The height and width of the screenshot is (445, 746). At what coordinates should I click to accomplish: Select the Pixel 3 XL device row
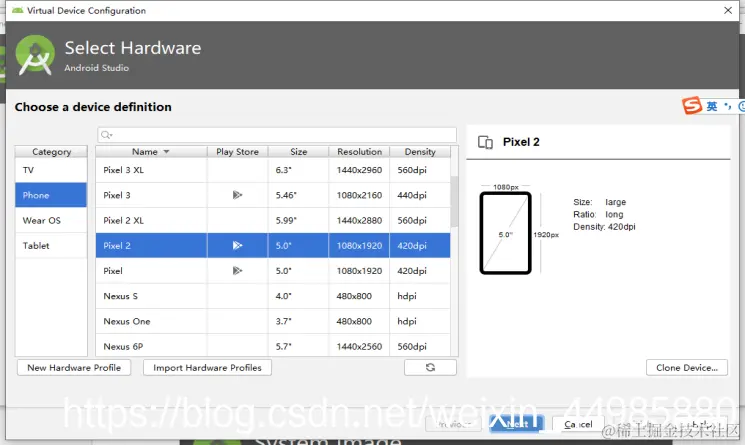pyautogui.click(x=273, y=170)
